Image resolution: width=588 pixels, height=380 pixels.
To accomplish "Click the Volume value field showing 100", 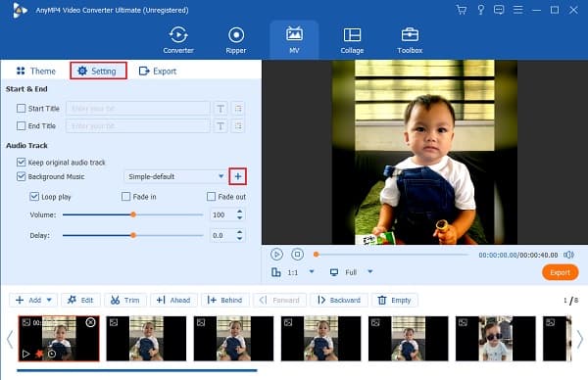I will point(222,214).
